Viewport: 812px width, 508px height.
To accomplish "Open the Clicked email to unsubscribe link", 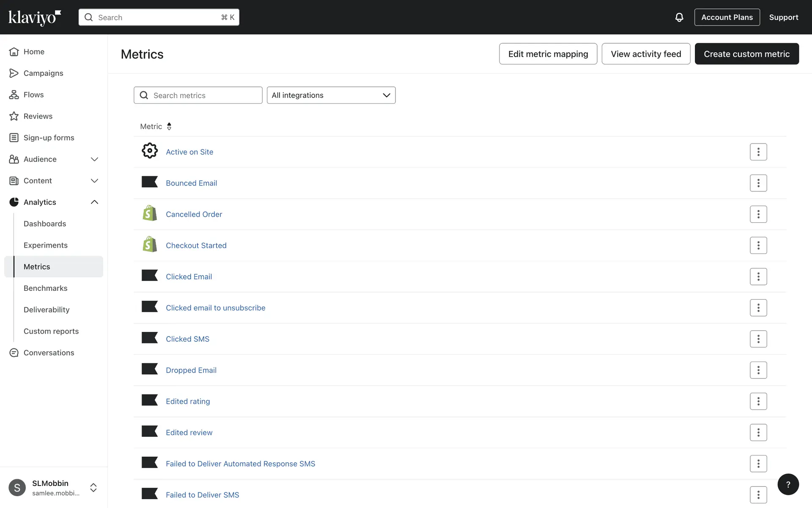I will (x=215, y=308).
